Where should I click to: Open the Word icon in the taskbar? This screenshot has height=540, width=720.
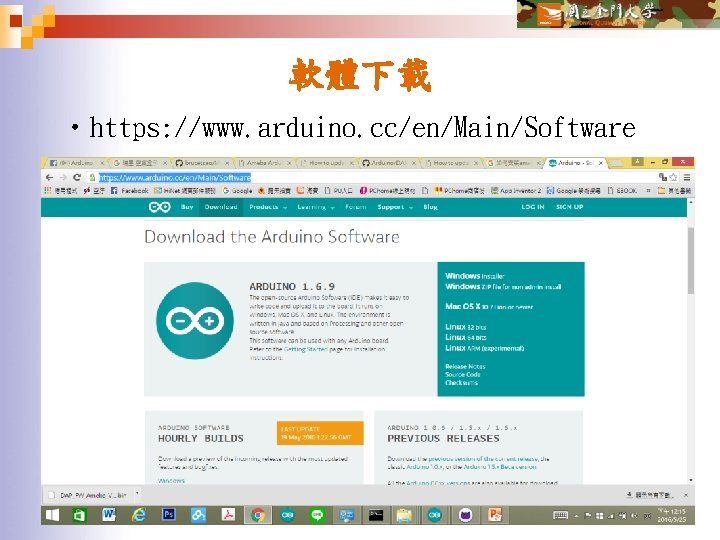tap(108, 515)
